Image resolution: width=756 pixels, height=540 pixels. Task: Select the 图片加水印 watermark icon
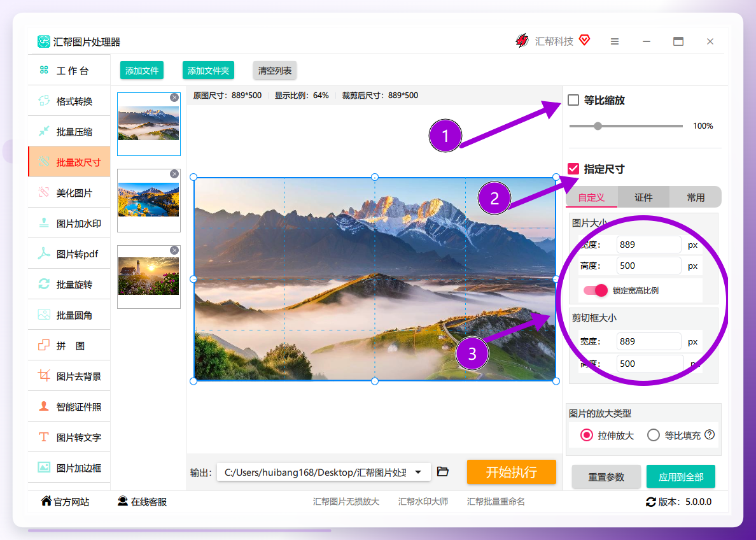tap(44, 223)
